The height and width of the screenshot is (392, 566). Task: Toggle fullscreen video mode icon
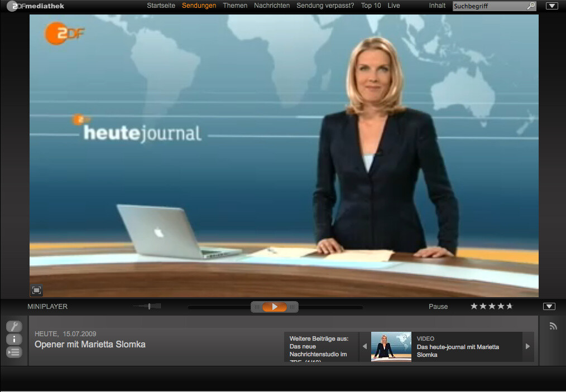pos(36,291)
